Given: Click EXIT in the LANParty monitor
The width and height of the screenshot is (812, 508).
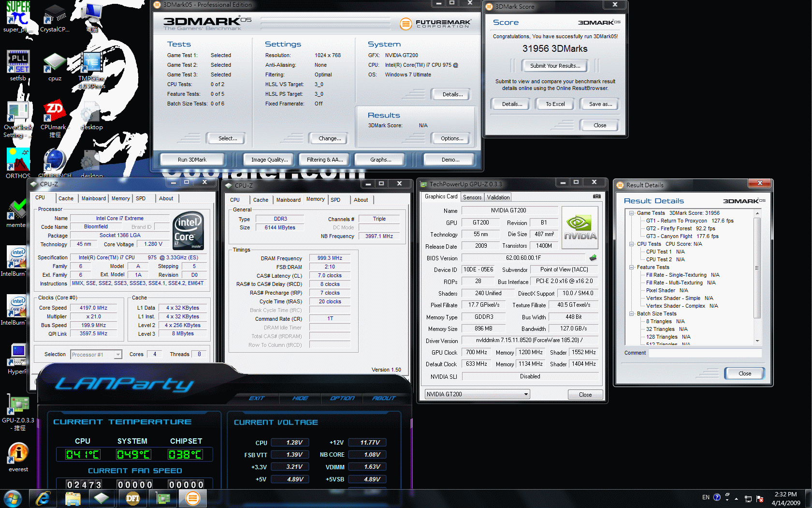Looking at the screenshot, I should 257,398.
